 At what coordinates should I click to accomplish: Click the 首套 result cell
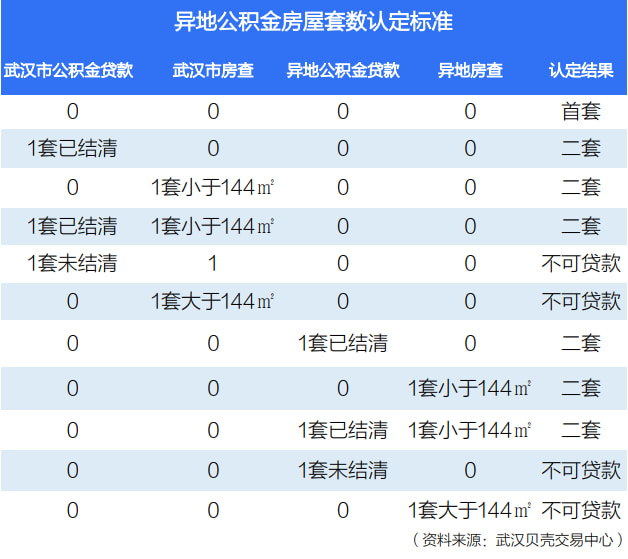tap(581, 111)
